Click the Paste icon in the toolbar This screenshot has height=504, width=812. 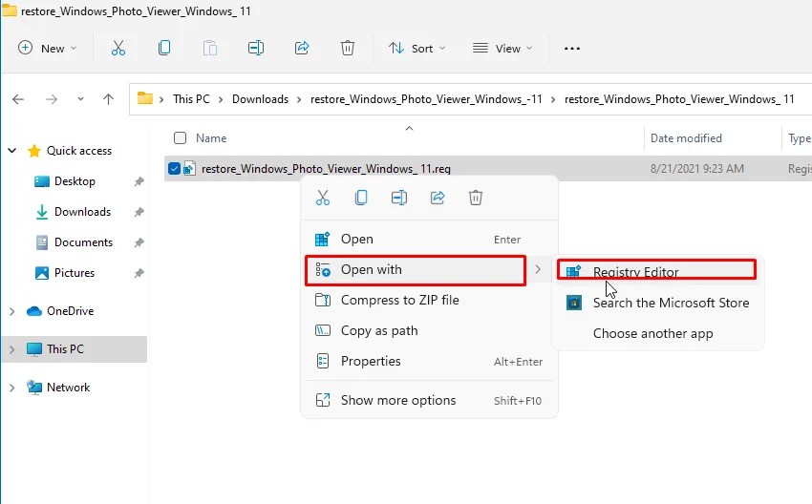[x=210, y=48]
